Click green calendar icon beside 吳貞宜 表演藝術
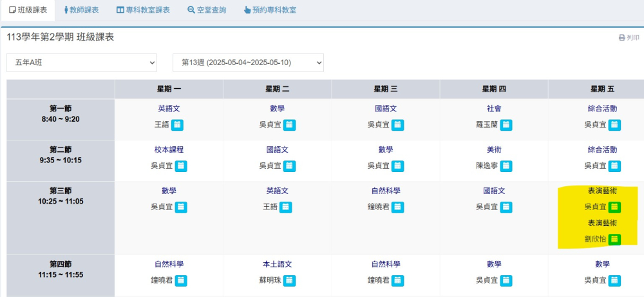 pos(614,207)
